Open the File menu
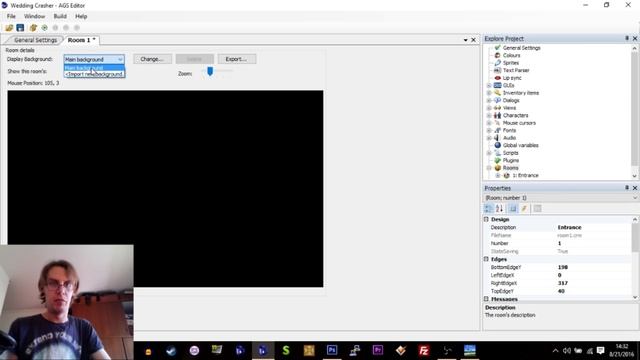640x360 pixels. tap(11, 16)
